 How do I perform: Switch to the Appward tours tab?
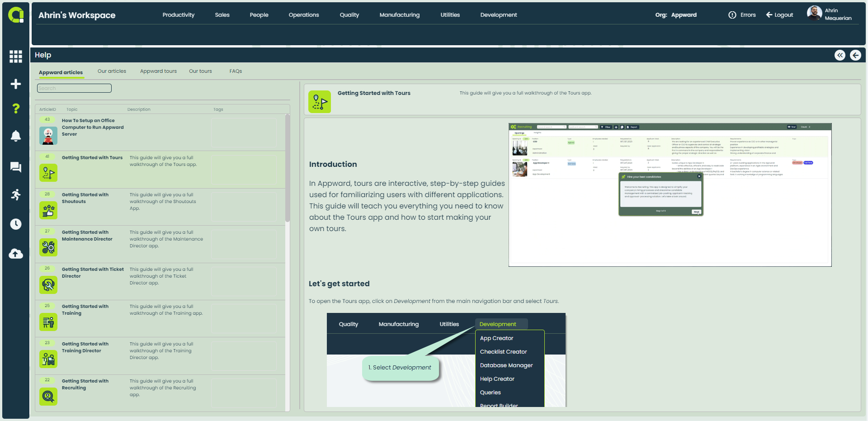(158, 71)
